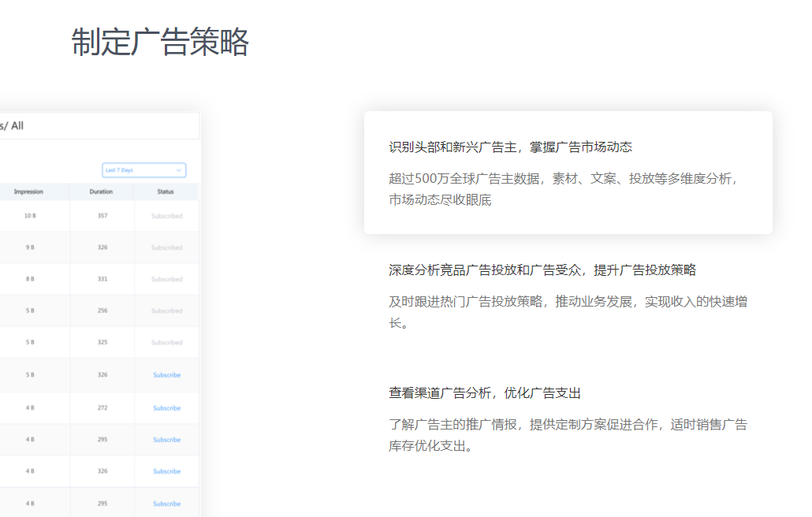This screenshot has height=517, width=812.
Task: Click Subscribed status in the 10 B row
Action: (166, 216)
